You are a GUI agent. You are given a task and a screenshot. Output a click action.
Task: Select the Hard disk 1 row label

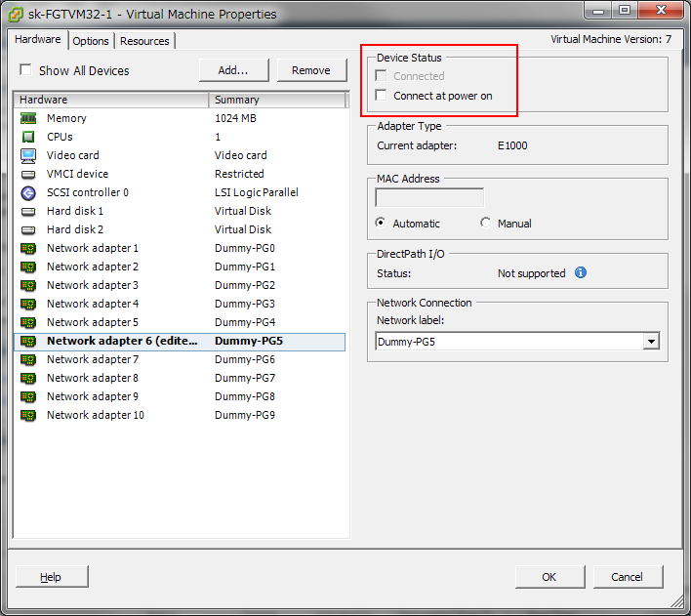pyautogui.click(x=75, y=211)
